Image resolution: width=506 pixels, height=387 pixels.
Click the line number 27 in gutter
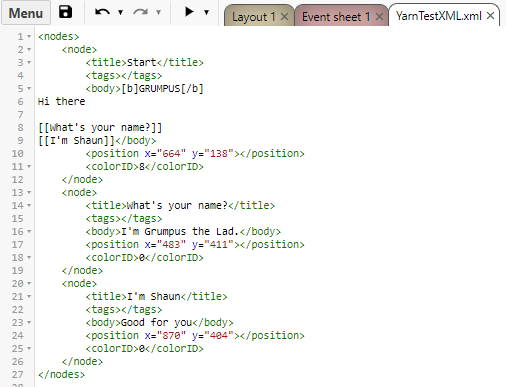click(18, 375)
